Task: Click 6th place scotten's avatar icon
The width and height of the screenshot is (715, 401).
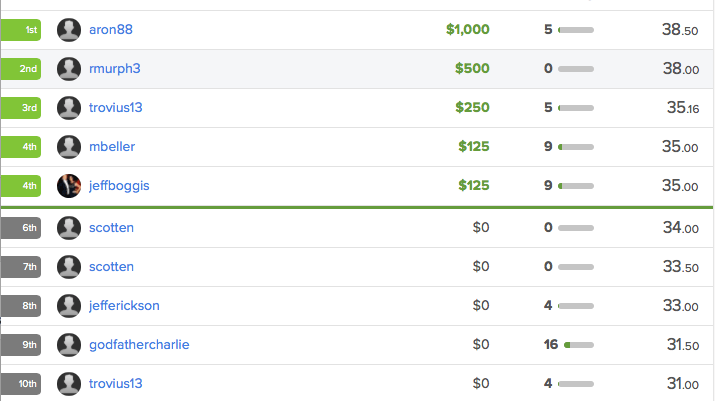Action: pos(69,228)
